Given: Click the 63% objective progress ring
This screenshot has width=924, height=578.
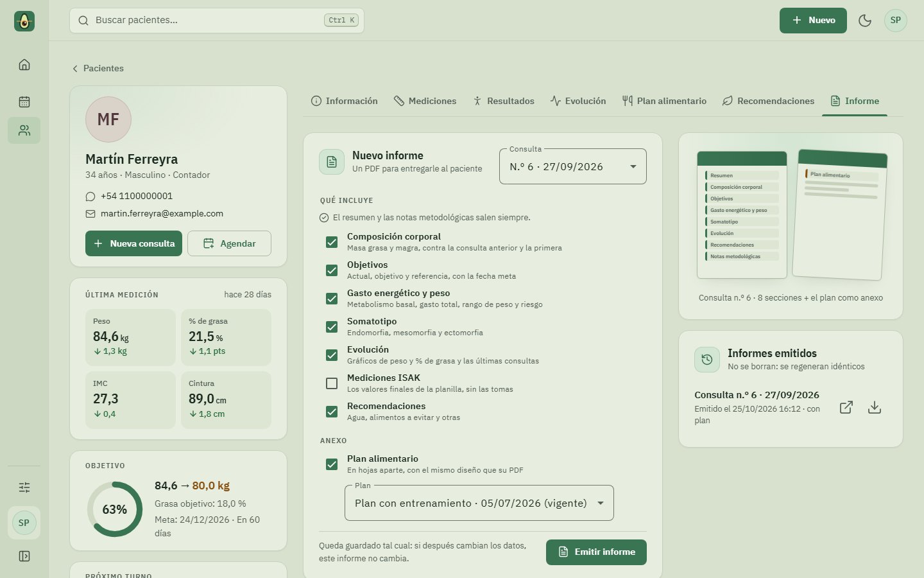Looking at the screenshot, I should 115,509.
